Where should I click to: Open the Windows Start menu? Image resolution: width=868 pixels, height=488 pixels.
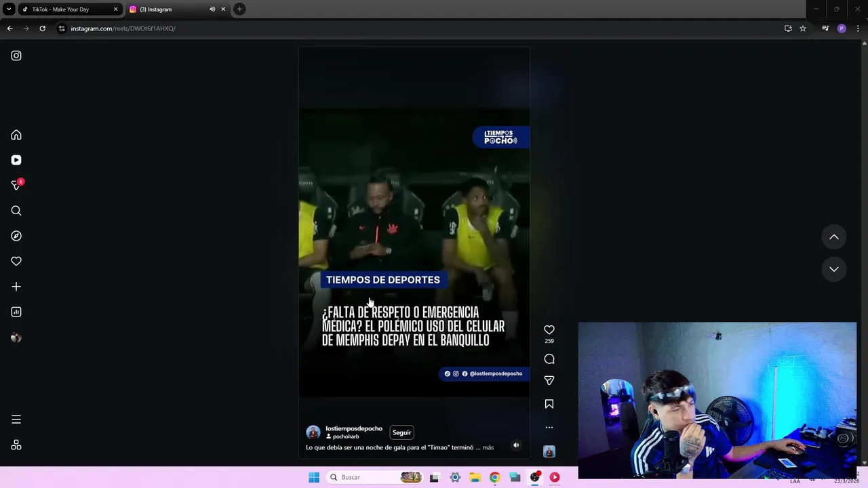[314, 477]
